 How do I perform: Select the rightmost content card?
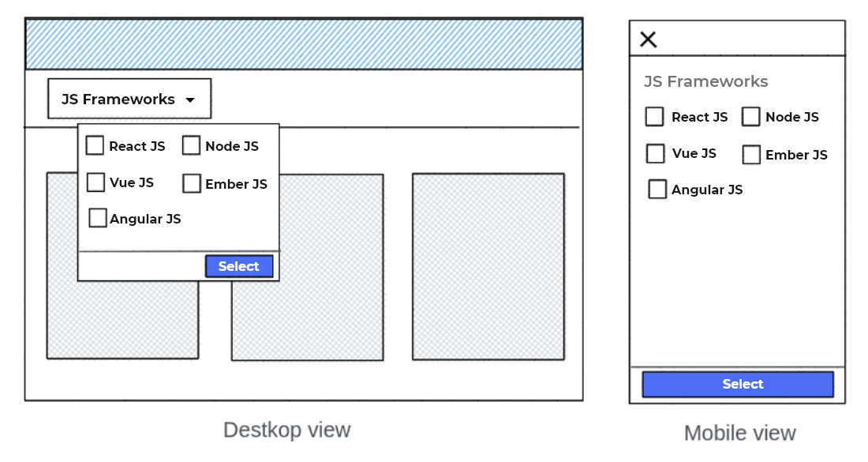click(x=488, y=267)
